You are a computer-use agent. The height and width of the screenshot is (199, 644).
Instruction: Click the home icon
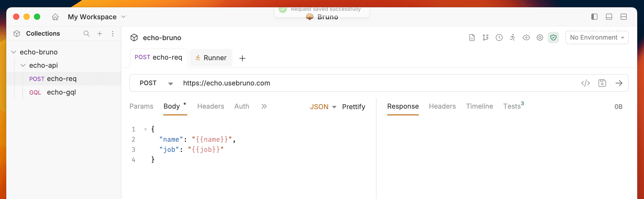[x=55, y=17]
